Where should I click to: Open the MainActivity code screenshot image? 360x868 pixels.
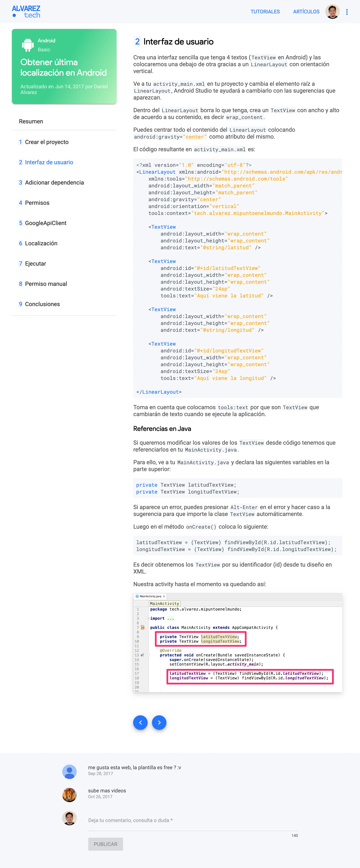pyautogui.click(x=238, y=643)
